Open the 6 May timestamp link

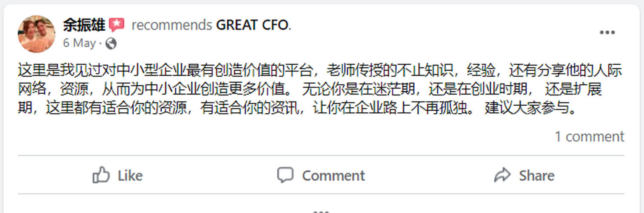pos(80,43)
